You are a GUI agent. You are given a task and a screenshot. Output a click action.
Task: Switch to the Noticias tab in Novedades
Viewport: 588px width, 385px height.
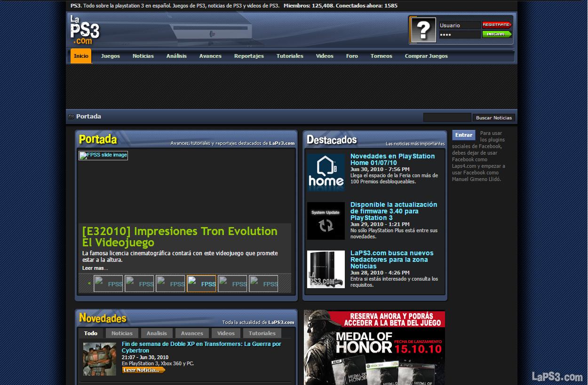(122, 333)
